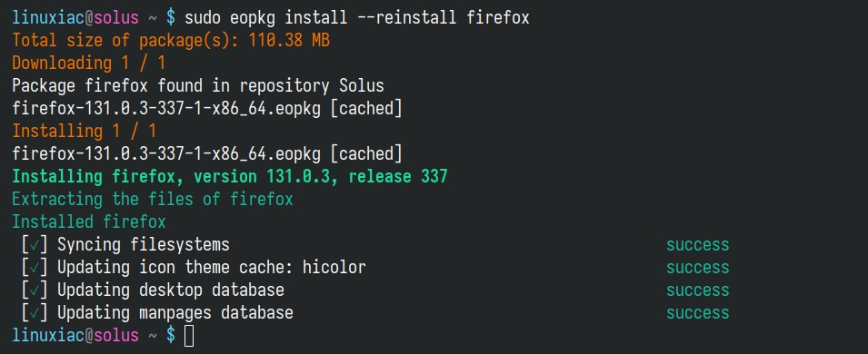Image resolution: width=868 pixels, height=354 pixels.
Task: Click 'Extracting the files of firefox' line
Action: (x=153, y=199)
